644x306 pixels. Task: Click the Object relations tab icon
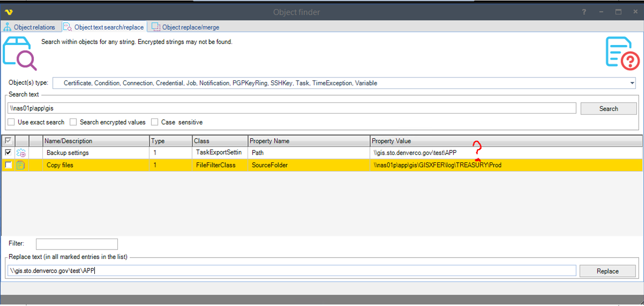tap(7, 27)
